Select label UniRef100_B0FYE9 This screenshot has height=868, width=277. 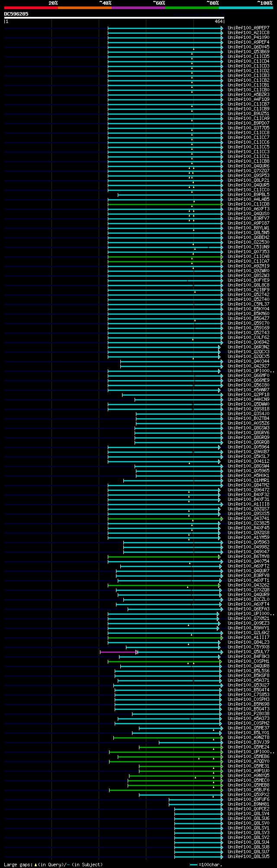point(248,281)
